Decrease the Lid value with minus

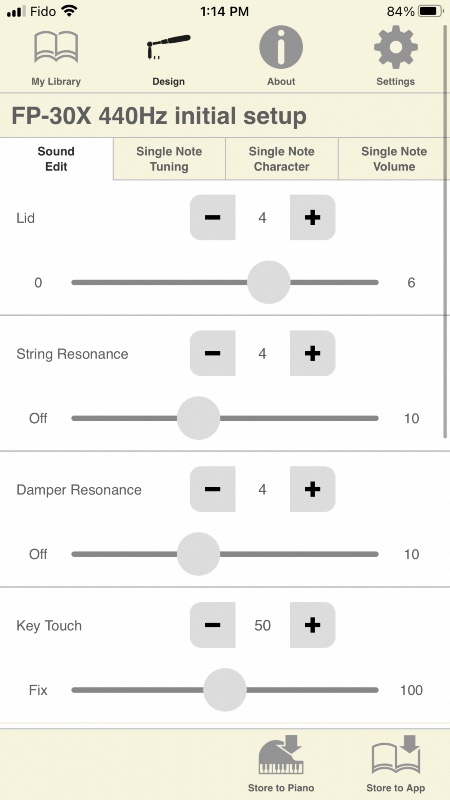tap(213, 217)
